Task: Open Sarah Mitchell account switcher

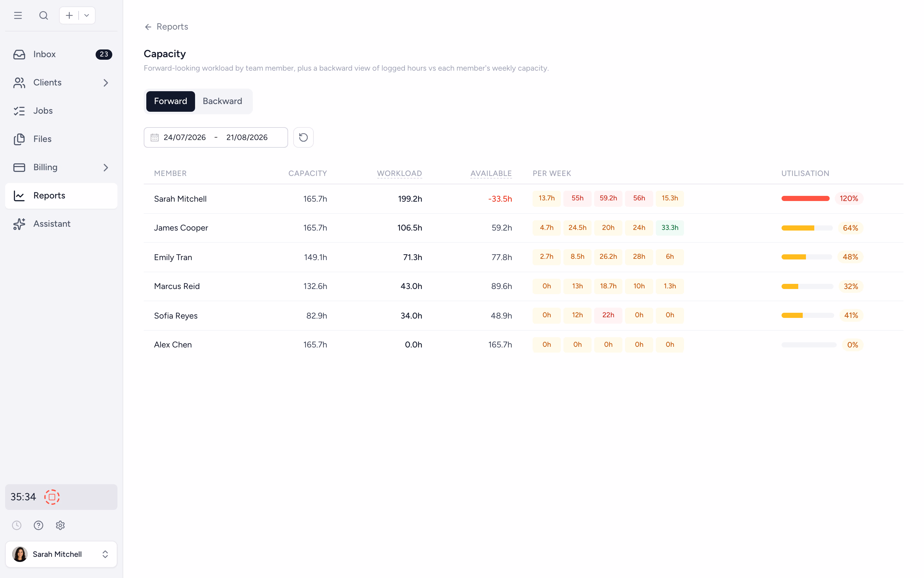Action: 61,554
